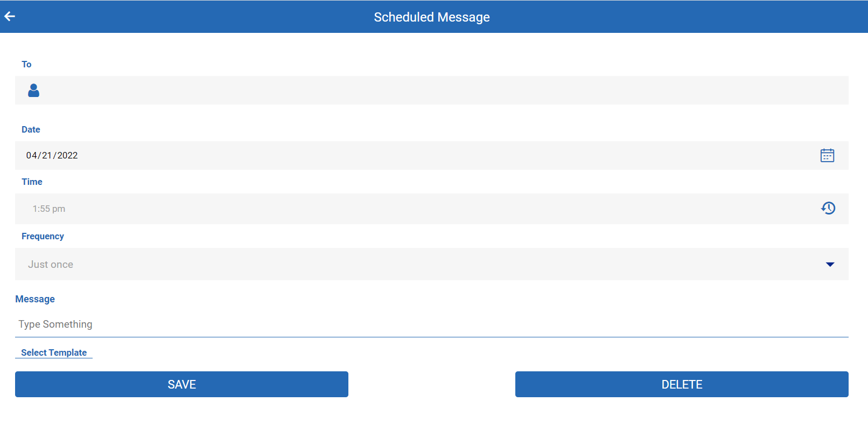
Task: Select the year "2022" in the date field
Action: click(67, 155)
